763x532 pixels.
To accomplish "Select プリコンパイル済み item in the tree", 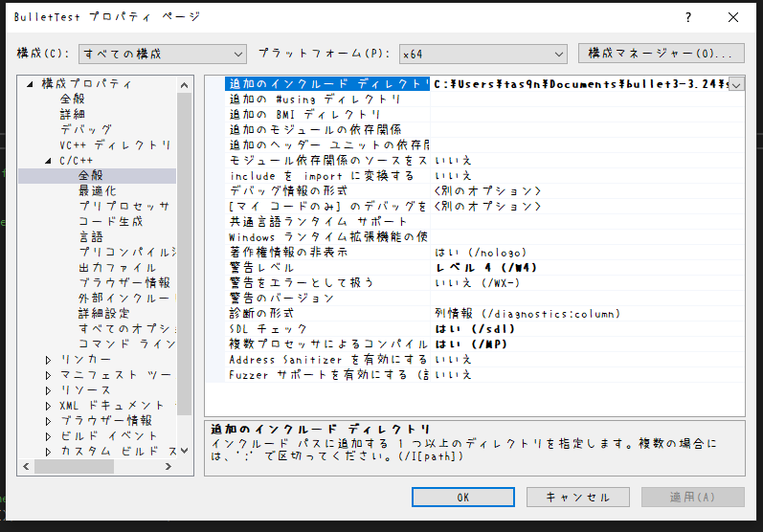I will (x=126, y=253).
